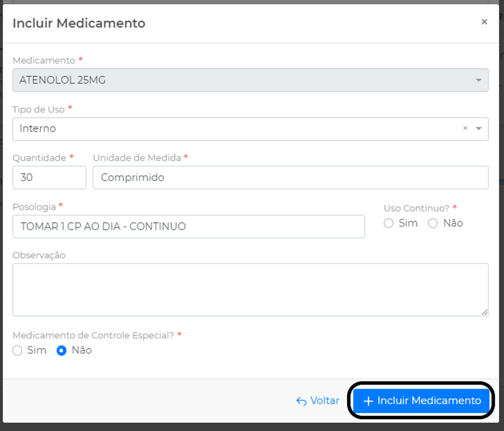The image size is (504, 431).
Task: Click into the Posologia text field
Action: click(x=188, y=227)
